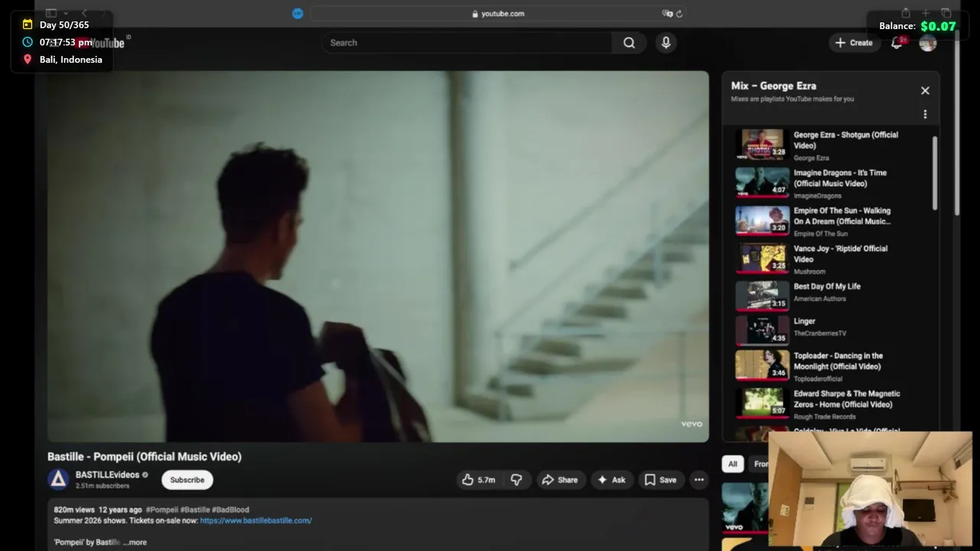Focus the YouTube search field

point(467,43)
